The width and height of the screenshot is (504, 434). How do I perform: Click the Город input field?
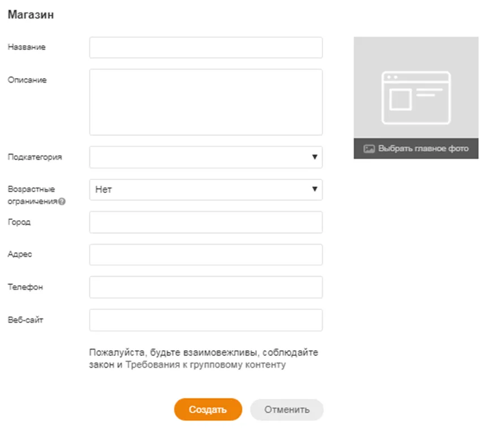point(206,222)
